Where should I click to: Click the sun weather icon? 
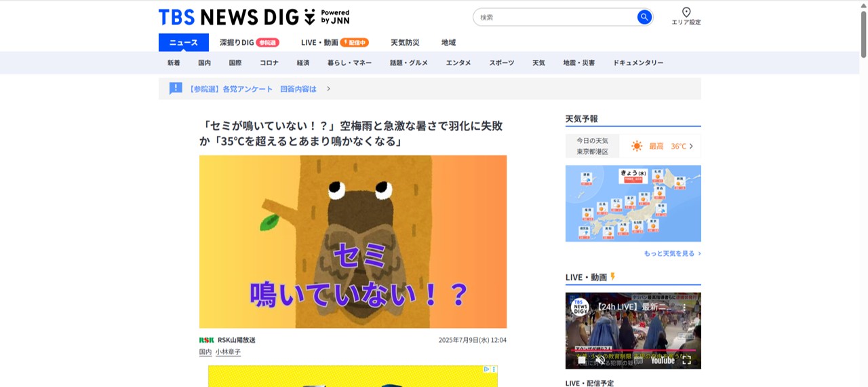[x=637, y=146]
